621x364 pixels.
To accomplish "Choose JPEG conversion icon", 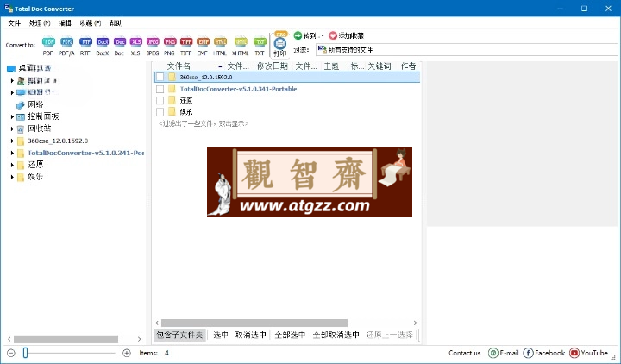I will click(153, 42).
